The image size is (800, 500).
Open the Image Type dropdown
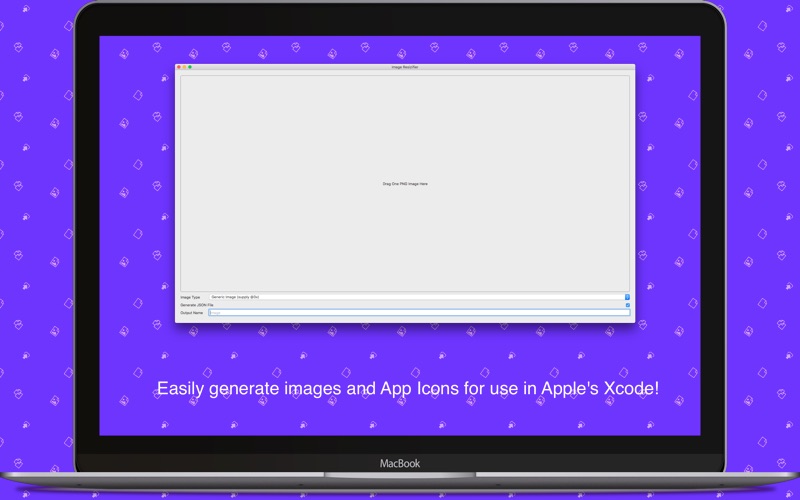[419, 297]
